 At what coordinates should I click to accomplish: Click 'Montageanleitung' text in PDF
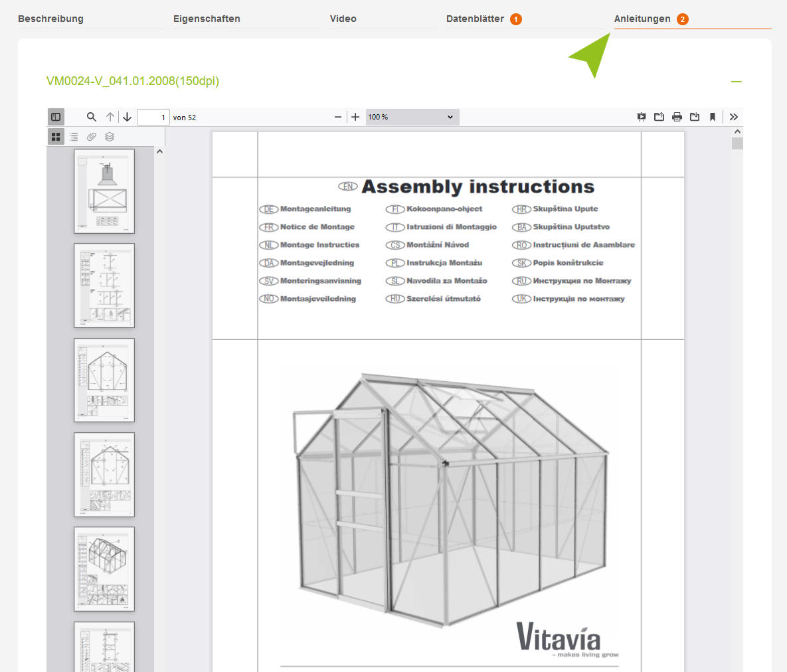[x=315, y=209]
